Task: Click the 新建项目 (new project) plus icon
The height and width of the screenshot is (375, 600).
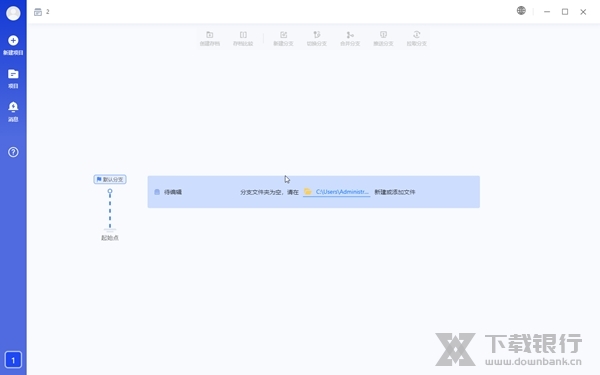Action: click(x=13, y=40)
